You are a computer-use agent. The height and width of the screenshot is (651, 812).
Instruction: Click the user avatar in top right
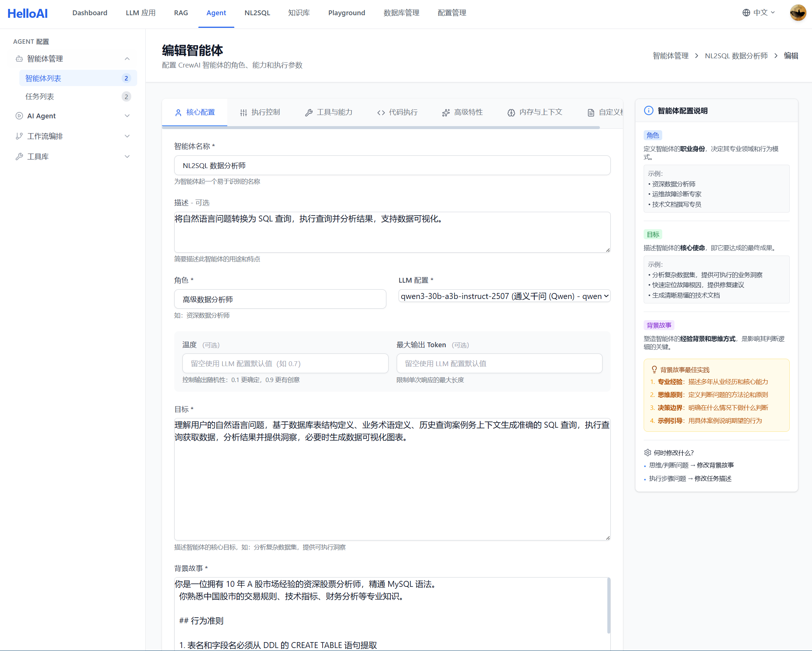click(x=797, y=13)
